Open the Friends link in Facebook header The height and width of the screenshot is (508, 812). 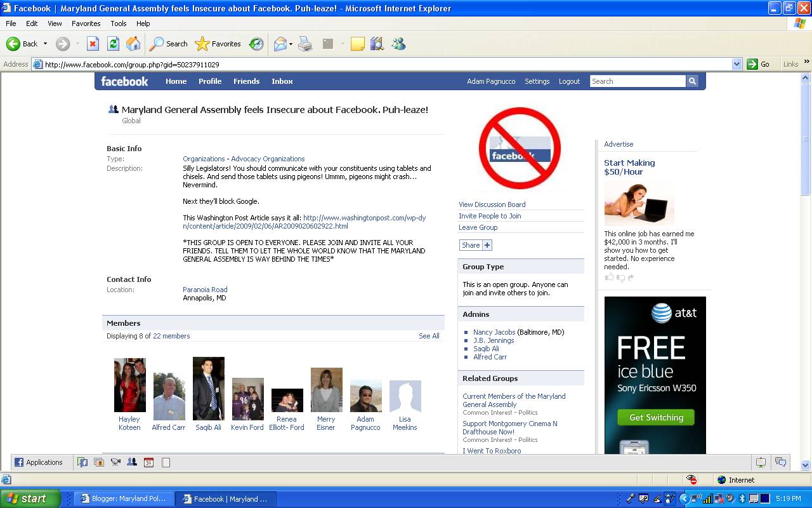tap(246, 81)
